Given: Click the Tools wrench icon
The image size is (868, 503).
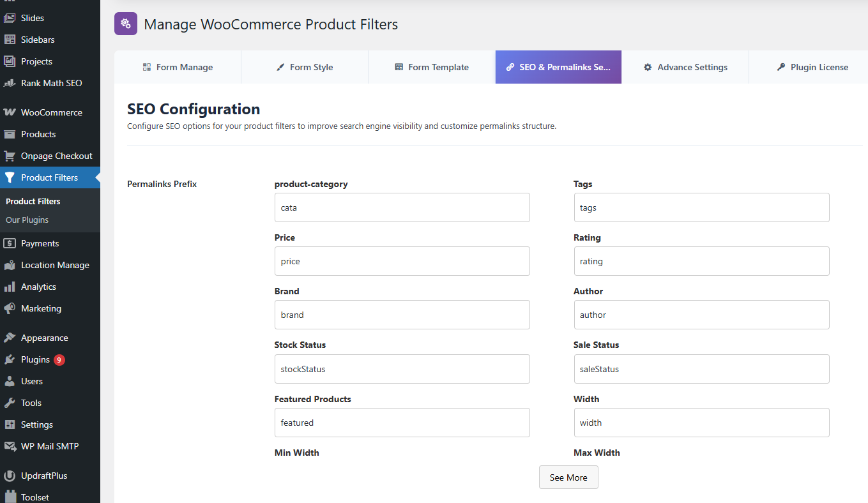Looking at the screenshot, I should [10, 403].
